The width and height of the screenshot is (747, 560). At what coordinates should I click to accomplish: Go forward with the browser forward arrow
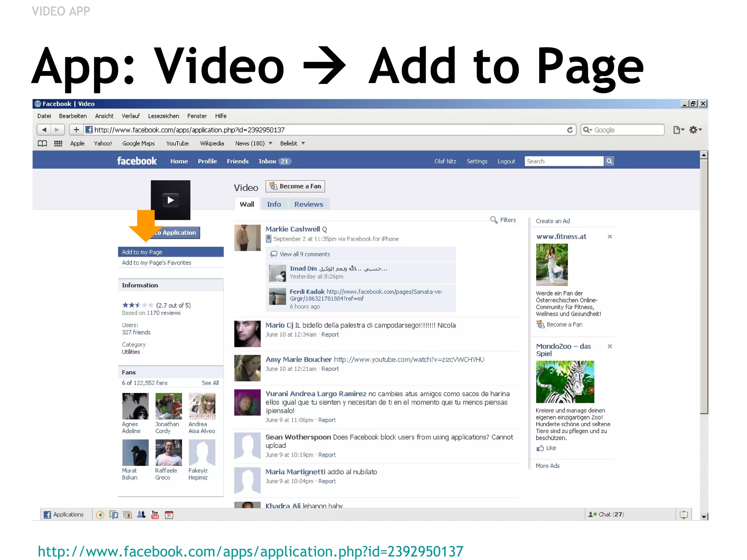pos(57,130)
